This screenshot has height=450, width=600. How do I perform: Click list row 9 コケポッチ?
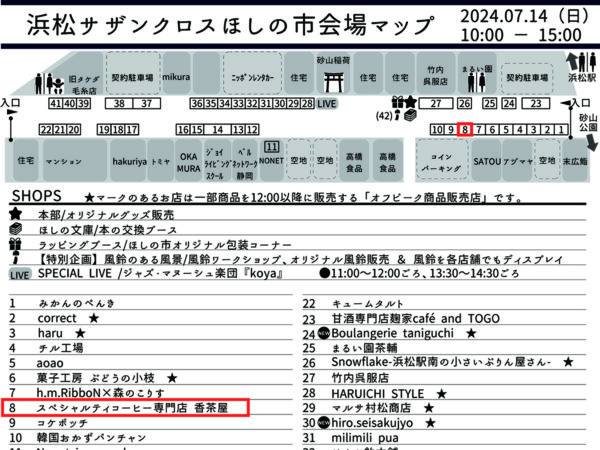click(150, 423)
